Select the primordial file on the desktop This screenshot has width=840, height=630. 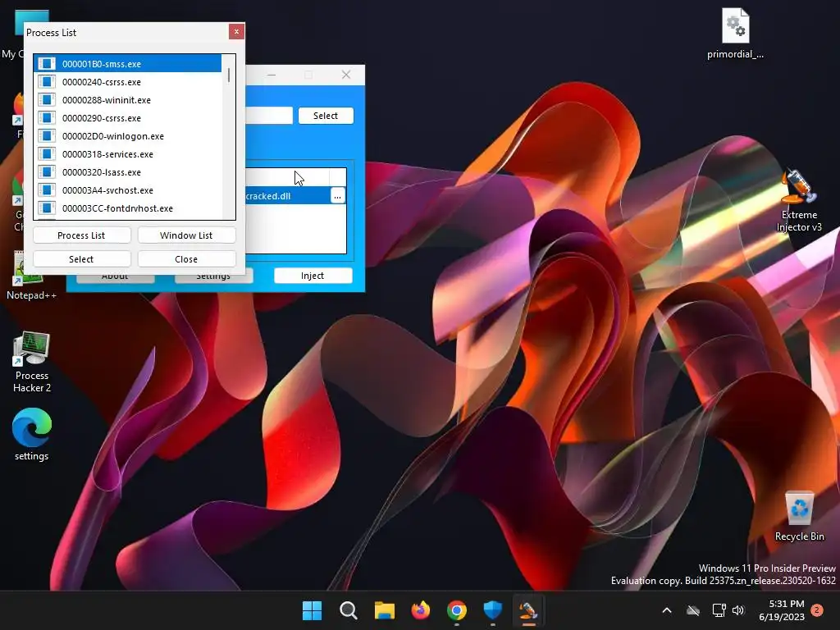point(735,33)
